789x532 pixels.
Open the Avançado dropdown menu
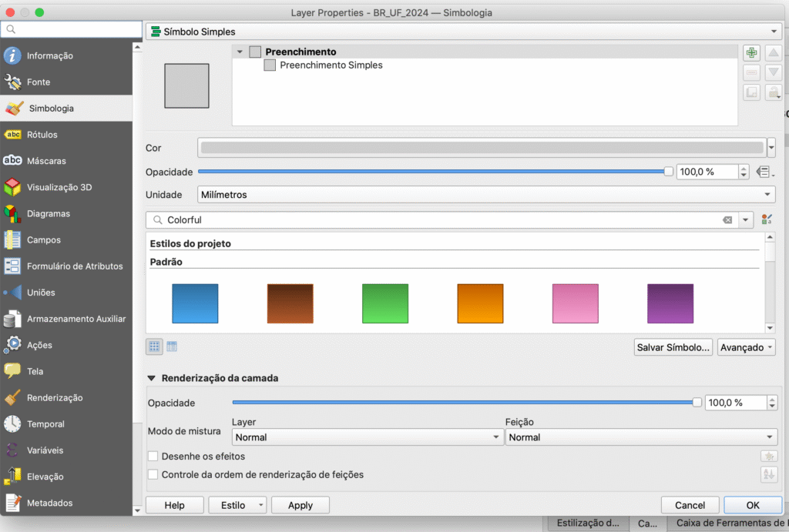point(746,347)
